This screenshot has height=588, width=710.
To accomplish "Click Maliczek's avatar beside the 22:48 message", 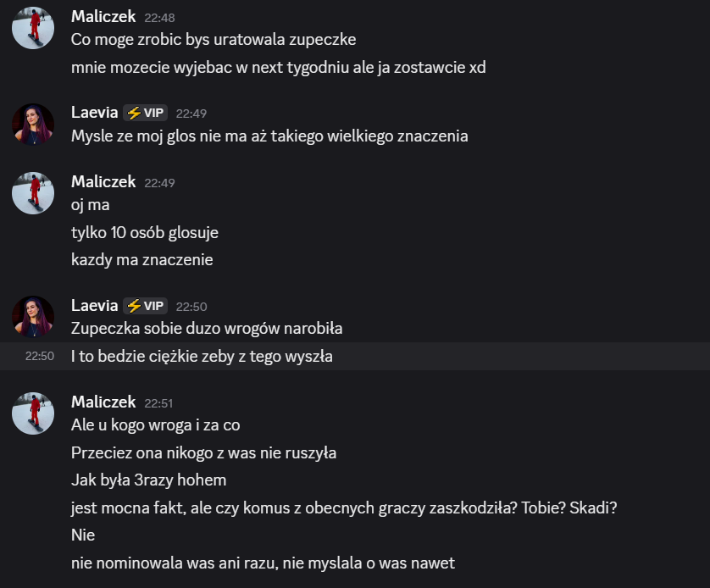I will [33, 28].
